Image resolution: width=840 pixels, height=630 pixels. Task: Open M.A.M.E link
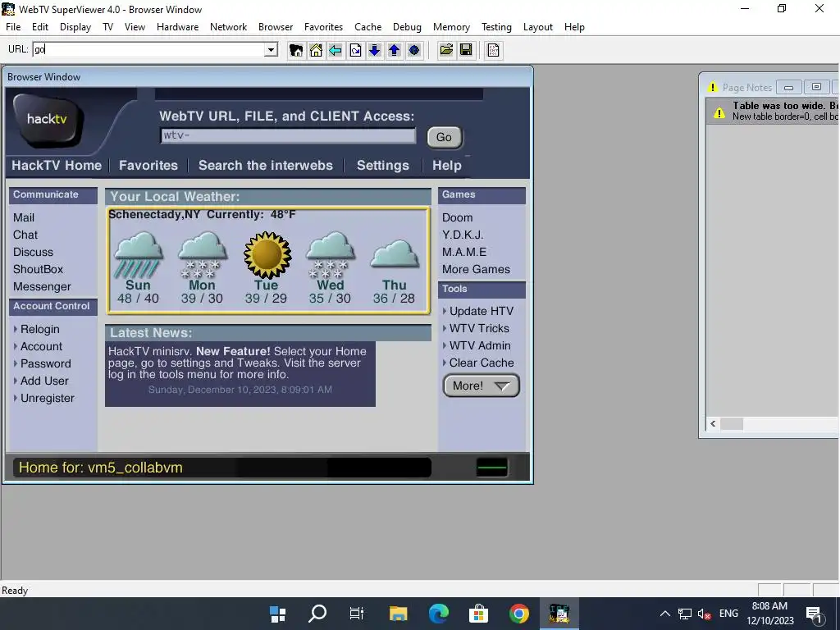click(x=464, y=252)
